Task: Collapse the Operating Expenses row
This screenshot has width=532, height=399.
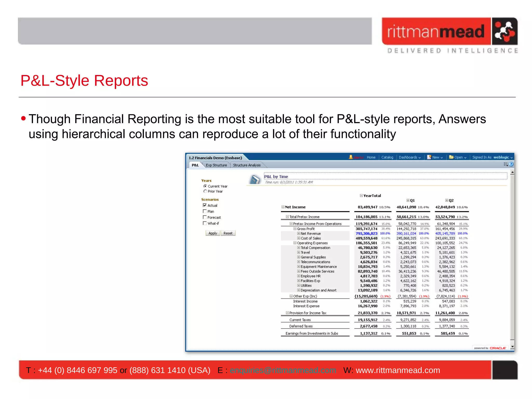Action: pyautogui.click(x=295, y=243)
